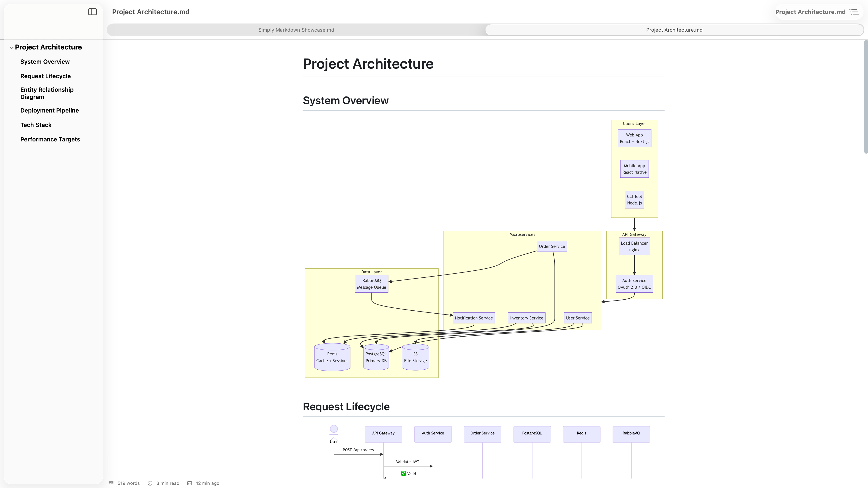The image size is (868, 488).
Task: Click the Redis database cylinder icon
Action: click(332, 357)
